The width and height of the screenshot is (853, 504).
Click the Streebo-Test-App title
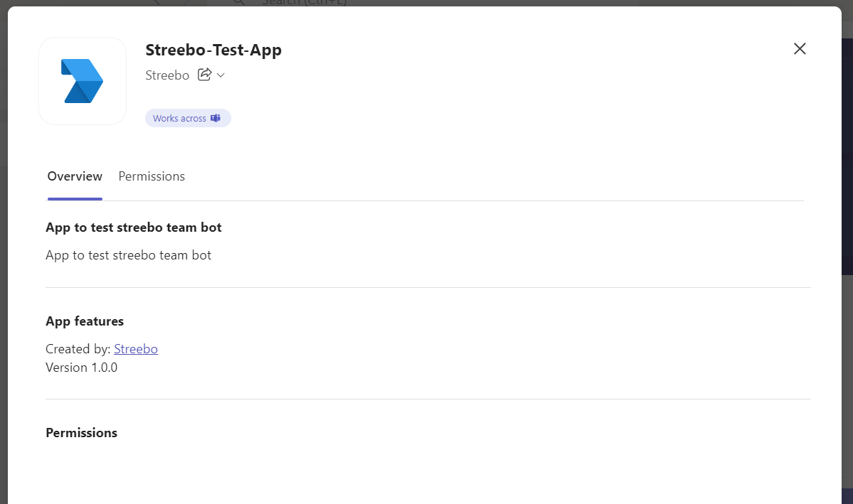click(x=213, y=50)
